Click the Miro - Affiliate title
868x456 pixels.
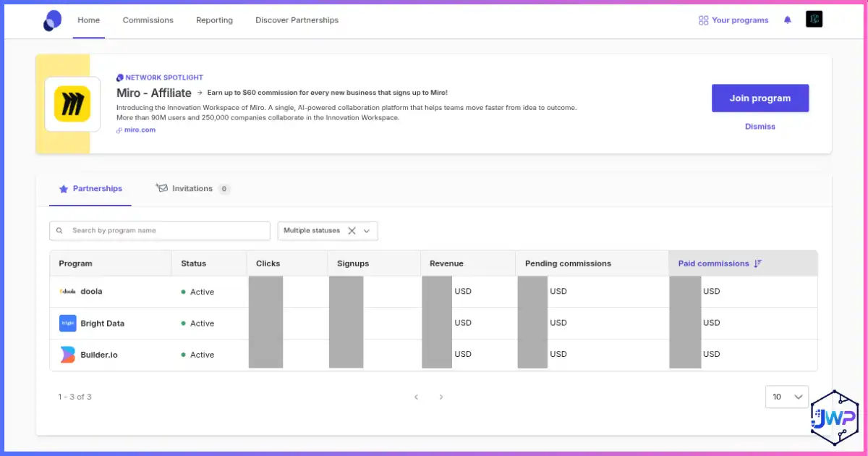pos(154,93)
